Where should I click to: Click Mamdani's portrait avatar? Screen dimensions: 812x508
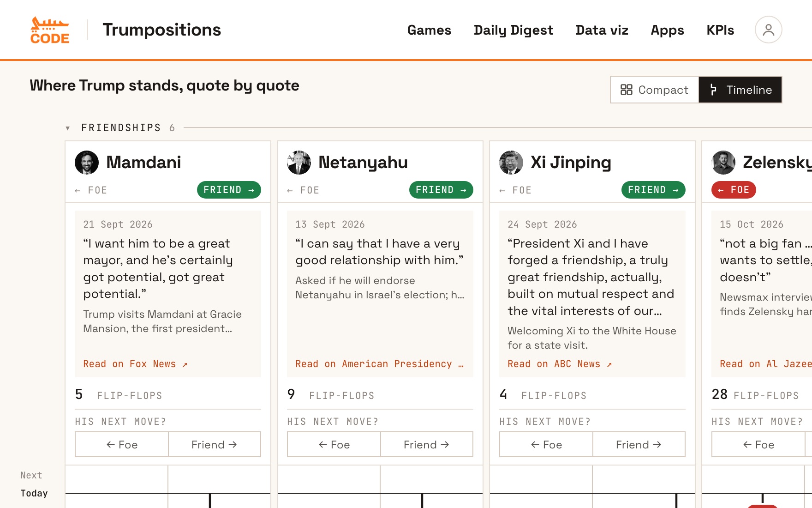click(x=87, y=163)
